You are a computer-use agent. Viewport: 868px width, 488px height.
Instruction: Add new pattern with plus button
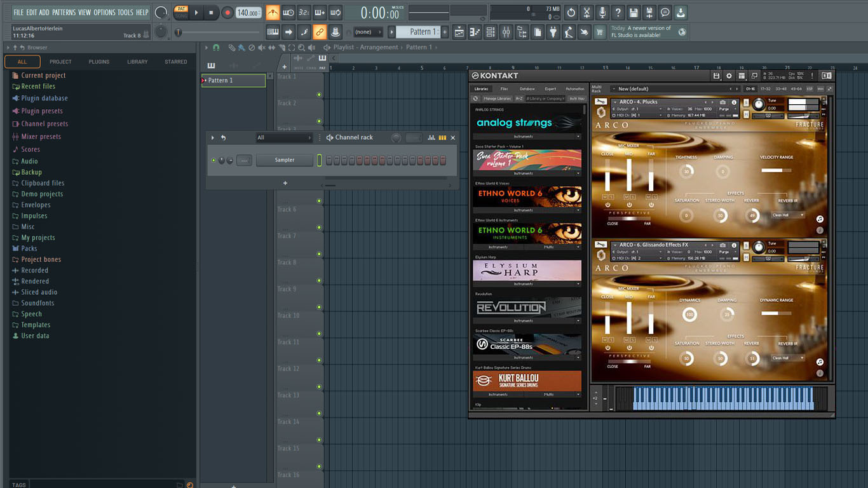coord(445,32)
